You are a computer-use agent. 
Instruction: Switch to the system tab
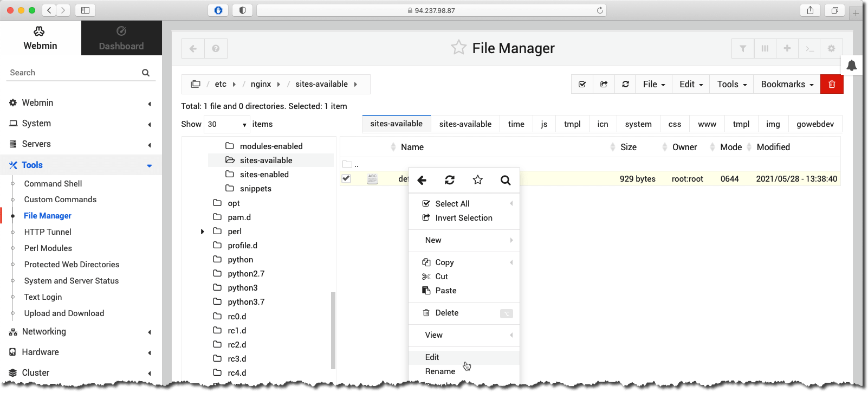tap(638, 124)
